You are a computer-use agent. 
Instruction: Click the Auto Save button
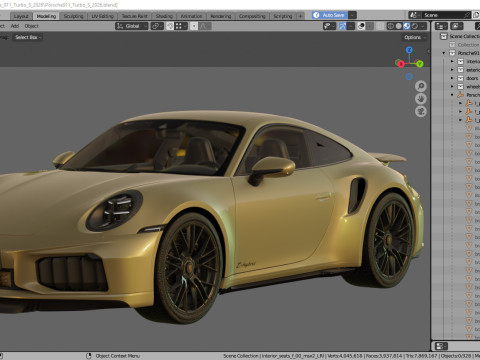click(330, 15)
